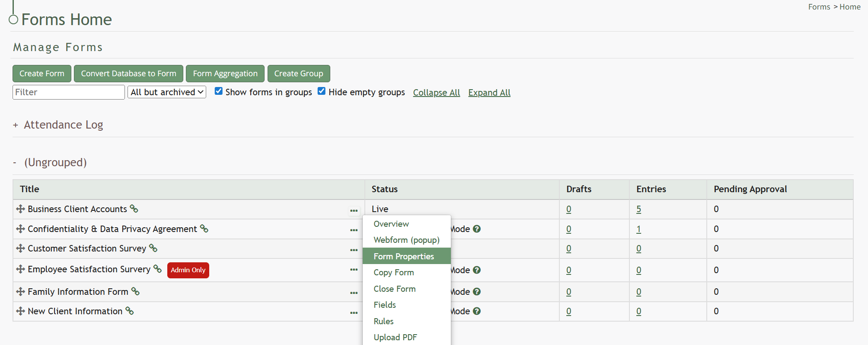Click drag handle icon for Business Client Accounts
The width and height of the screenshot is (868, 345).
[x=20, y=209]
